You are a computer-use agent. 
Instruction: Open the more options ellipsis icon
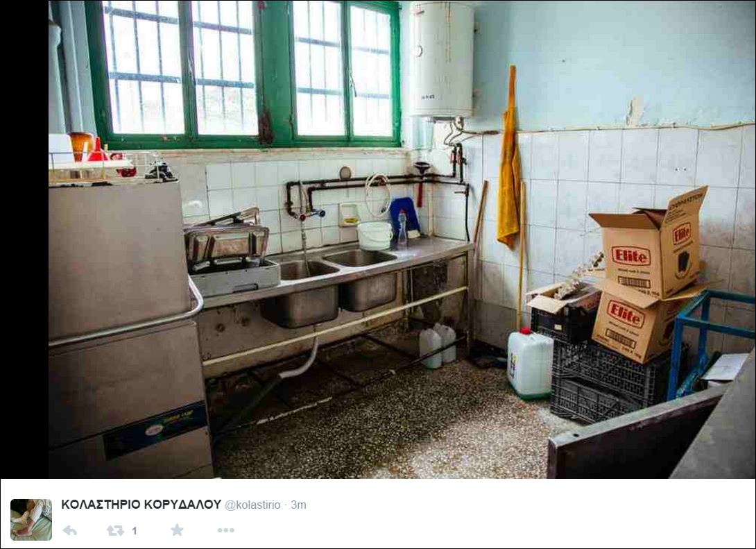[225, 530]
